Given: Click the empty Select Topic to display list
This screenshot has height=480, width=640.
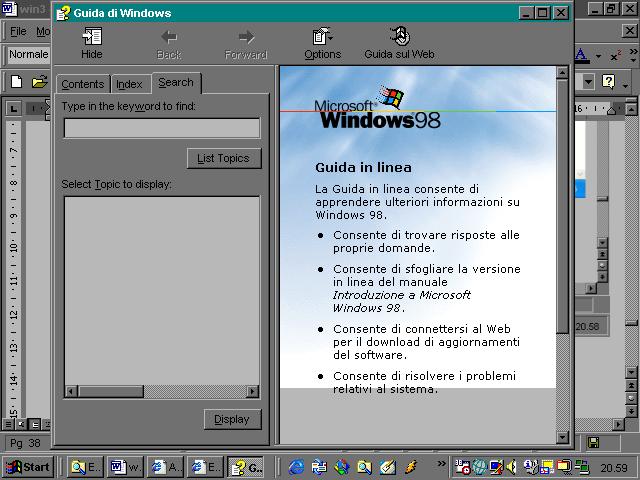Looking at the screenshot, I should (162, 291).
